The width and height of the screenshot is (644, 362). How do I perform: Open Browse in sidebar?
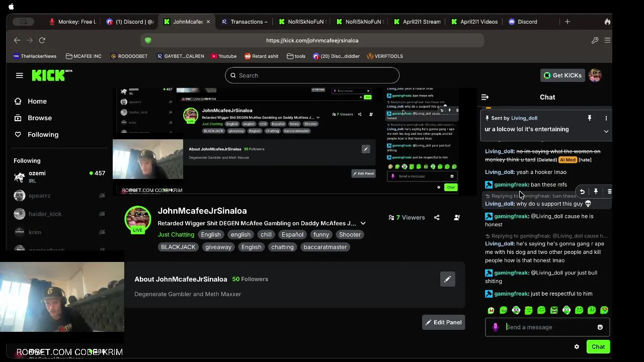tap(40, 118)
